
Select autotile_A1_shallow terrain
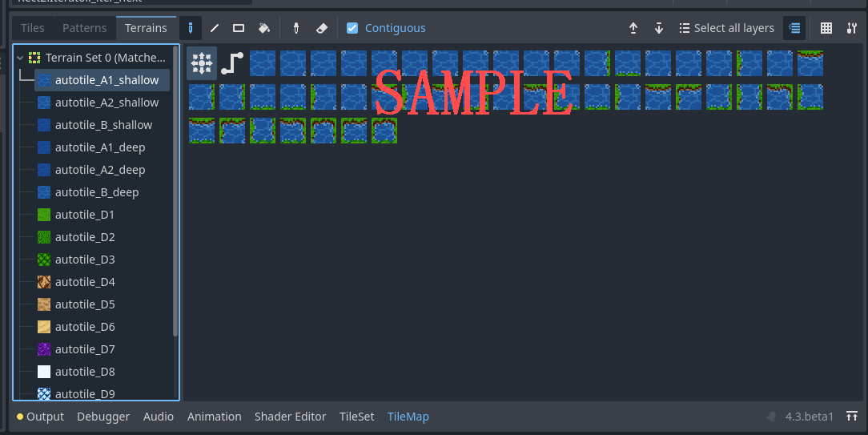(102, 80)
